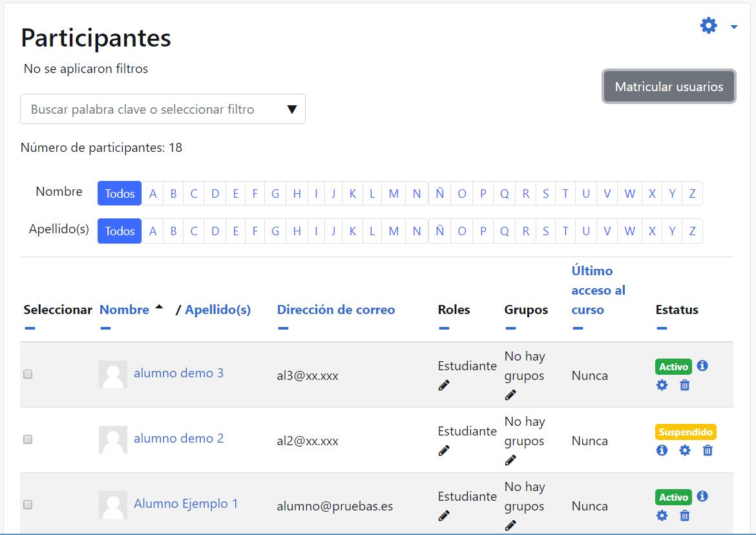The height and width of the screenshot is (535, 756).
Task: Click email alumno@pruebas.es
Action: pyautogui.click(x=335, y=506)
